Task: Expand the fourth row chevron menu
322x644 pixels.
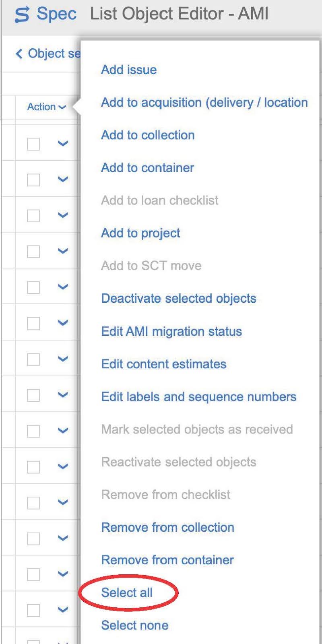Action: [x=62, y=251]
